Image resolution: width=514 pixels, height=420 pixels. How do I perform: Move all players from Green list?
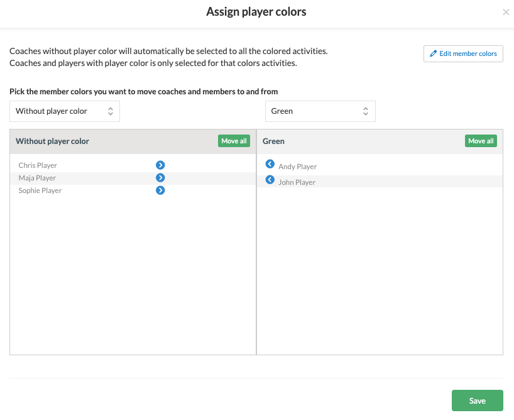point(481,141)
